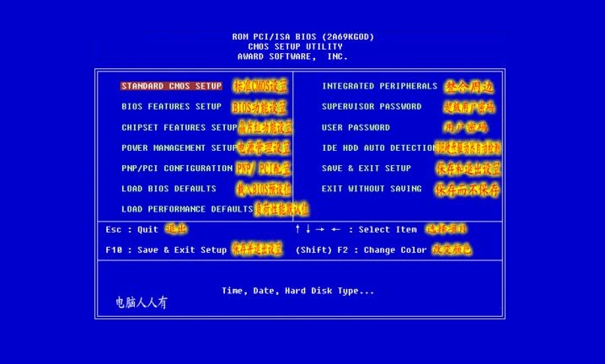This screenshot has height=364, width=605.
Task: Choose LOAD BIOS DEFAULTS
Action: [x=169, y=189]
